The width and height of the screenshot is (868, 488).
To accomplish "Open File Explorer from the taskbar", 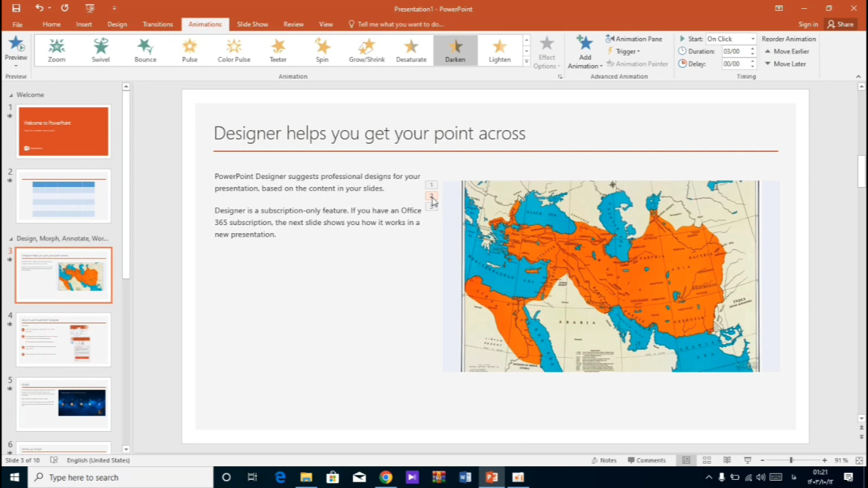I will coord(307,477).
